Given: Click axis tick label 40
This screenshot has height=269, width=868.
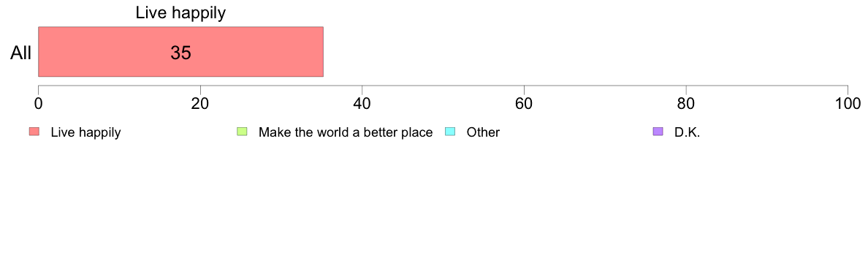Looking at the screenshot, I should coord(362,104).
